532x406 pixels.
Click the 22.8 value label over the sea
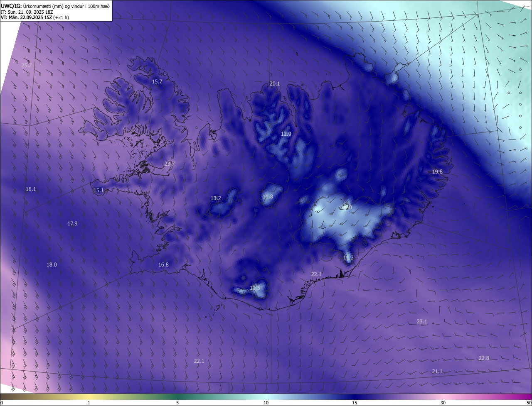point(484,358)
